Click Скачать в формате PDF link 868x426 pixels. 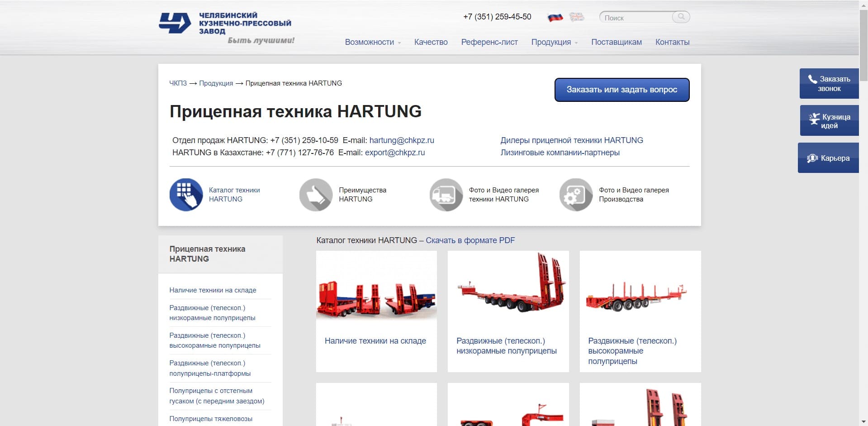(470, 240)
